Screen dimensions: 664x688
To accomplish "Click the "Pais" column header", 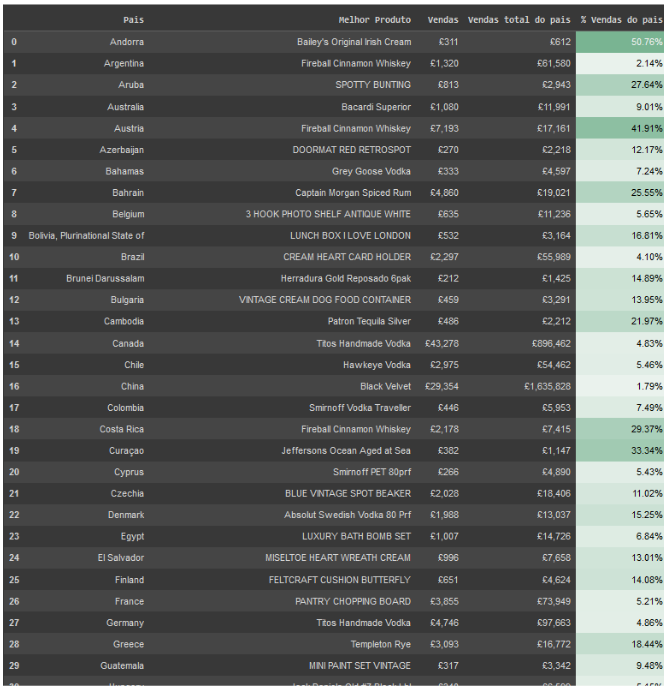I will click(x=133, y=19).
